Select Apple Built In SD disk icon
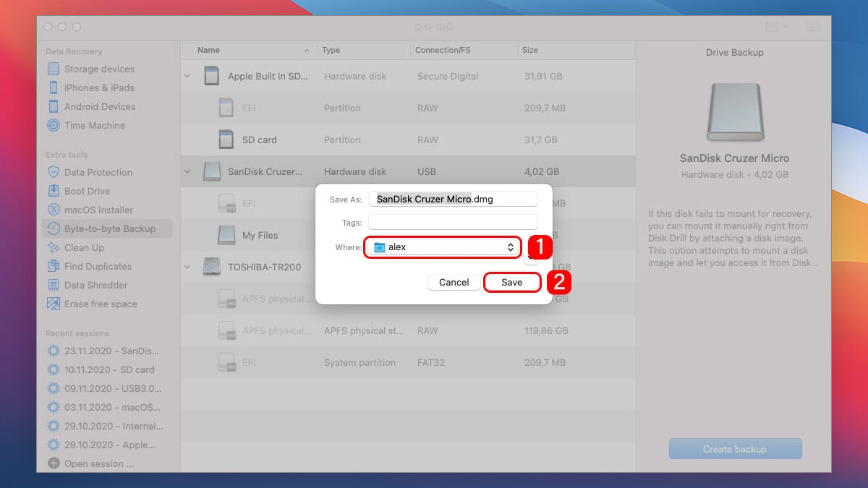The height and width of the screenshot is (488, 868). coord(211,76)
